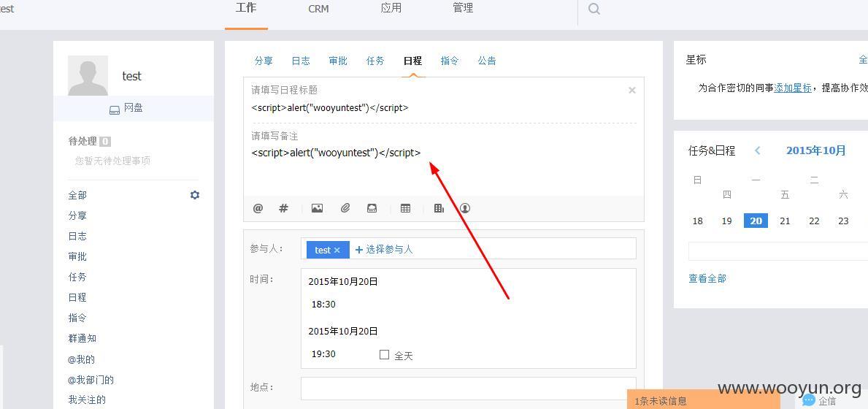This screenshot has height=409, width=868.
Task: Attach a file with the paperclip icon
Action: coord(345,208)
